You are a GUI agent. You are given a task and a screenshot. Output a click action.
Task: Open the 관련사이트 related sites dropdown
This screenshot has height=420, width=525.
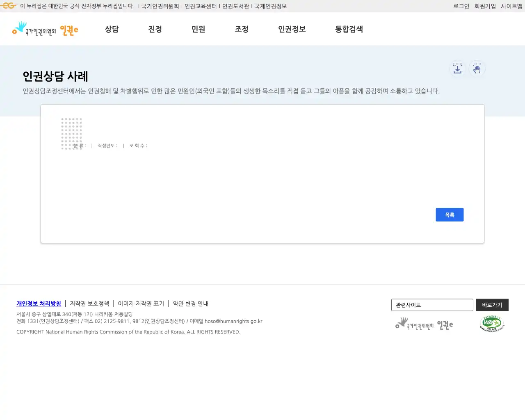[x=432, y=305]
